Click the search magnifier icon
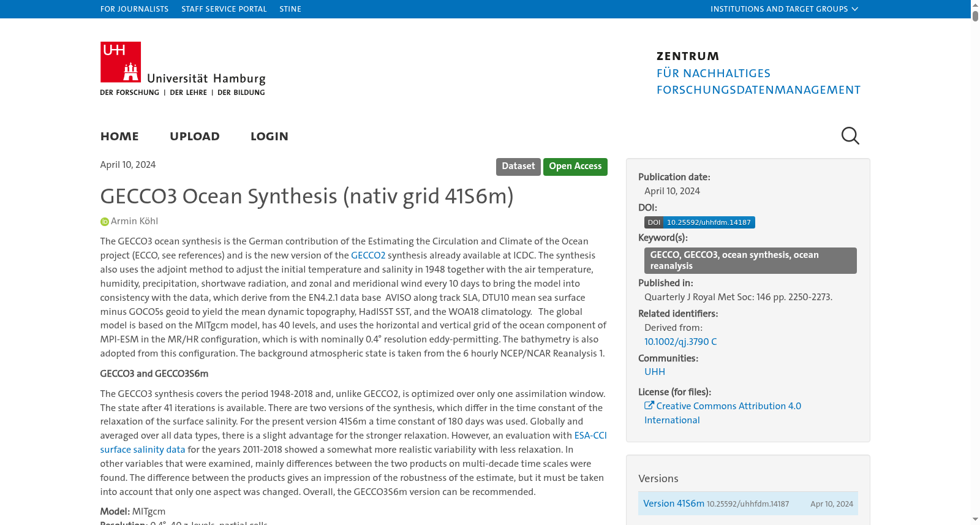Screen dimensions: 980x525 850,135
